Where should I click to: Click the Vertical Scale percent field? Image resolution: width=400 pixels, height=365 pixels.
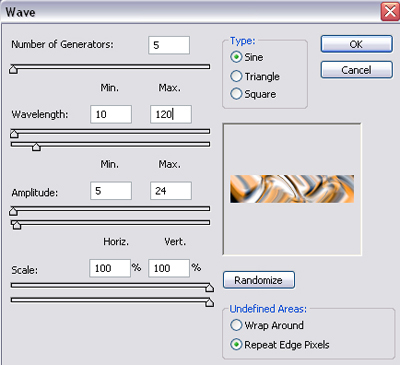(x=169, y=268)
